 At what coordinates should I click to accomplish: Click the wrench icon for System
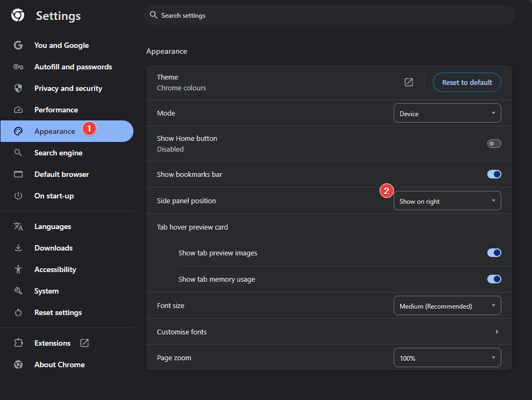18,291
